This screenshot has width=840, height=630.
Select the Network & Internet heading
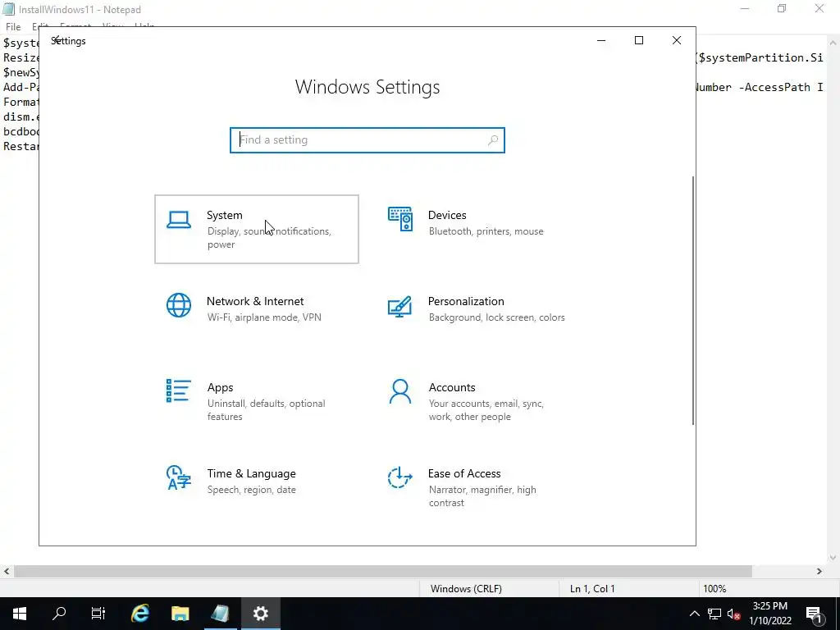point(255,301)
